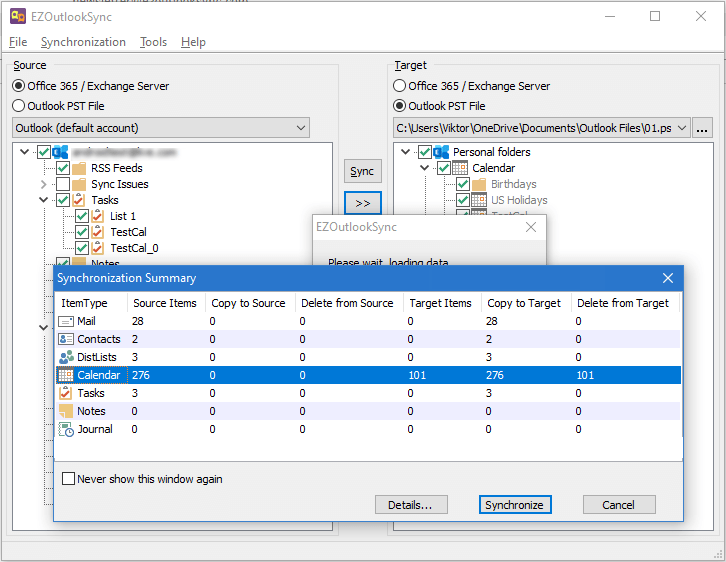Uncheck the List 1 checkbox
The height and width of the screenshot is (562, 726).
tap(82, 216)
